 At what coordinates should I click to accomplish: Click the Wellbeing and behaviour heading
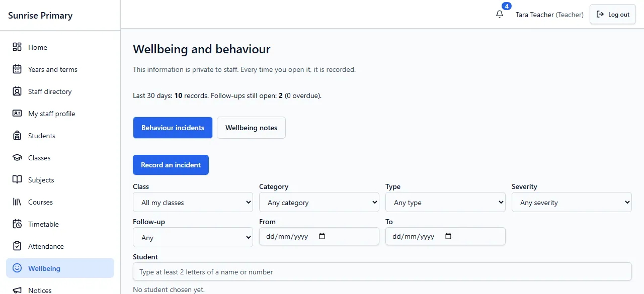point(202,49)
